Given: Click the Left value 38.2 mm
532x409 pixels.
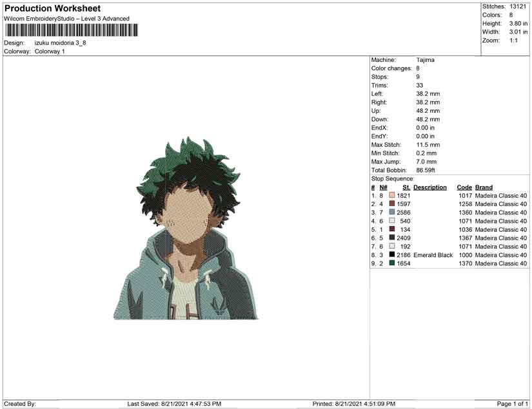Looking at the screenshot, I should click(428, 94).
